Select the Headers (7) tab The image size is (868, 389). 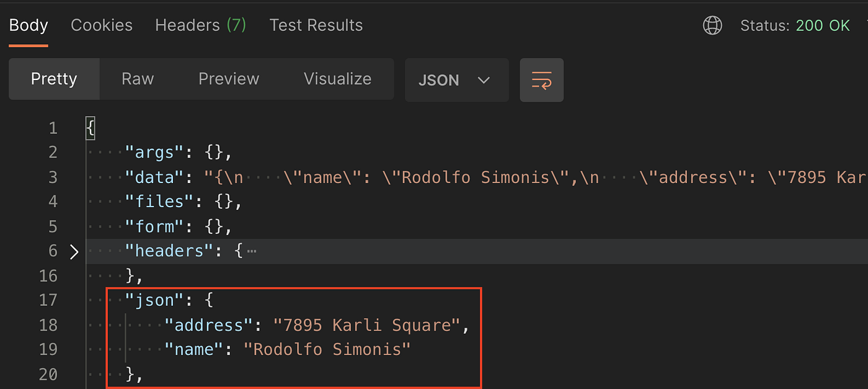click(x=200, y=25)
